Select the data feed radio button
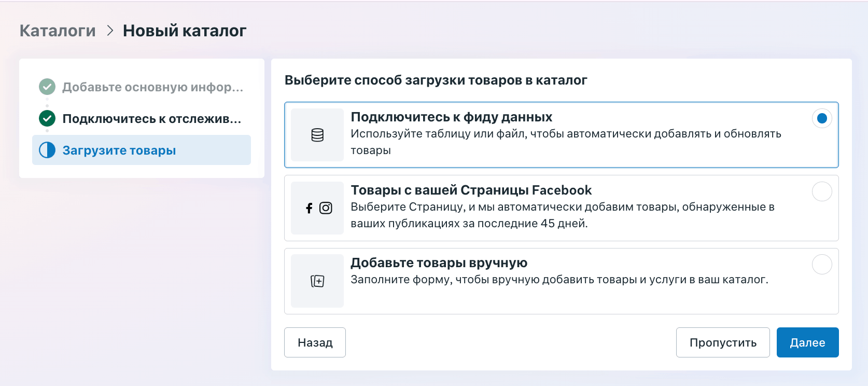Image resolution: width=868 pixels, height=386 pixels. coord(822,118)
